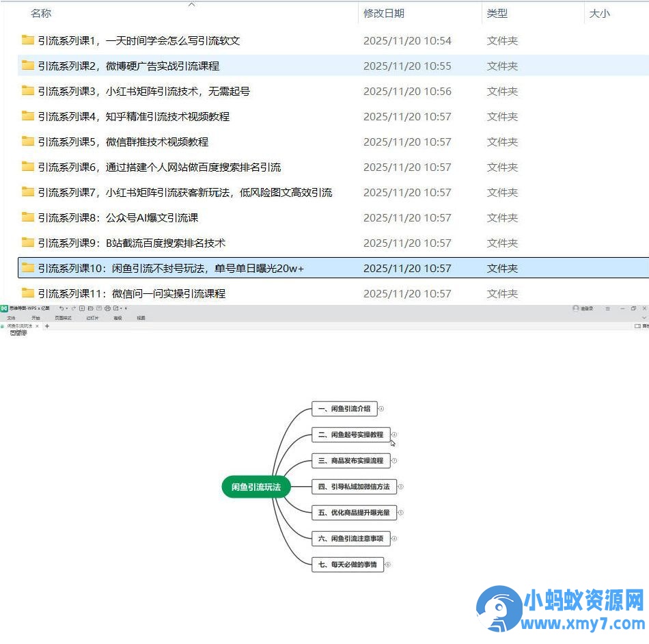Redo an action using the redo icon
Viewport: 649px width, 644px height.
[74, 309]
